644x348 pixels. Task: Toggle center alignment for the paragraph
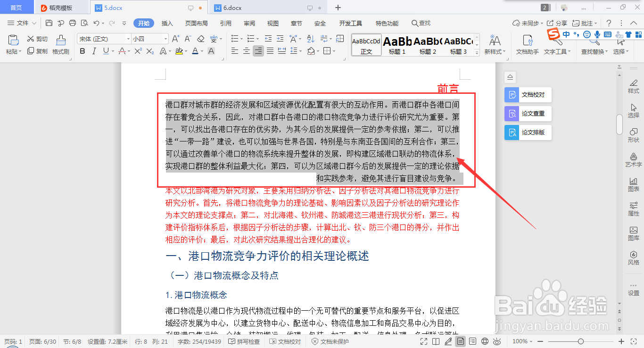tap(246, 51)
